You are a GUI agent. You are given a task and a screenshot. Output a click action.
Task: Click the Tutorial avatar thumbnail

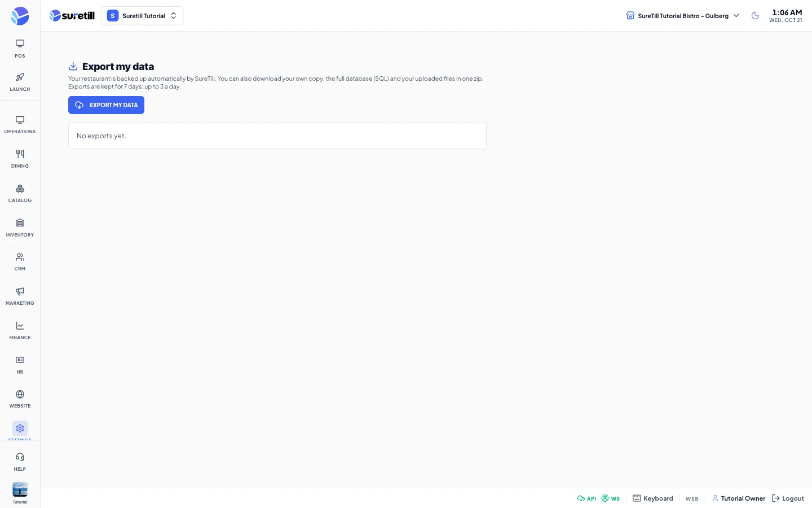tap(20, 489)
